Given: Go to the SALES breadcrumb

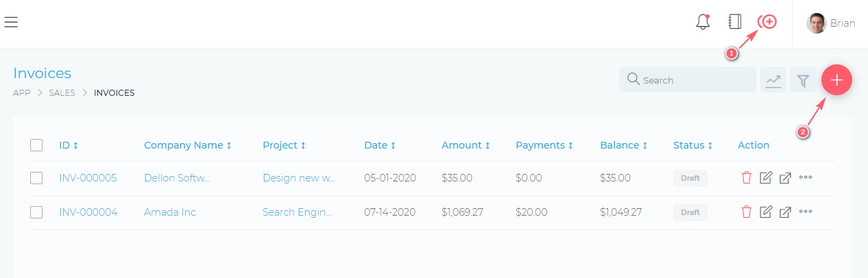Looking at the screenshot, I should coord(62,93).
